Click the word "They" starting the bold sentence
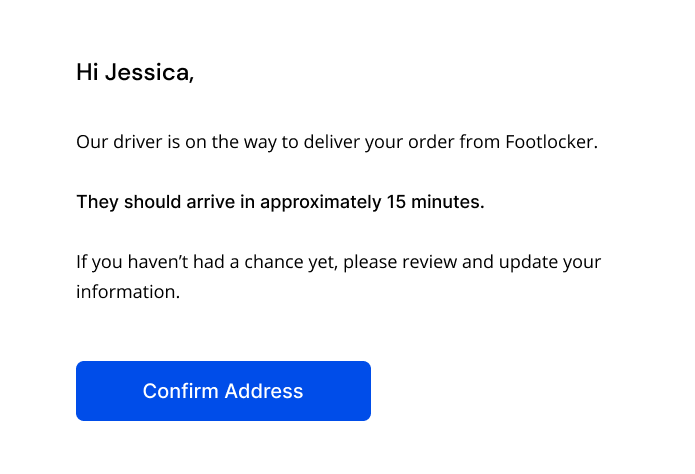695x474 pixels. coord(98,202)
